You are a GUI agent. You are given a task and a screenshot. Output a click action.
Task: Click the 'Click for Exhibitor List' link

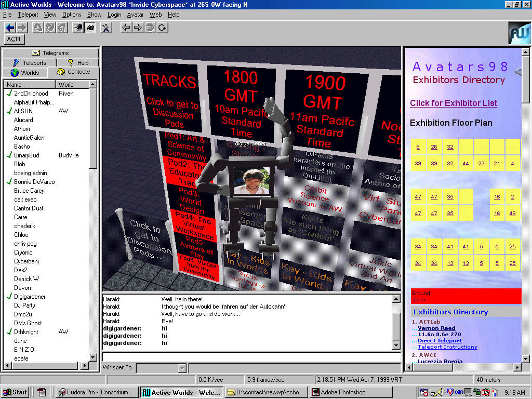pos(454,103)
